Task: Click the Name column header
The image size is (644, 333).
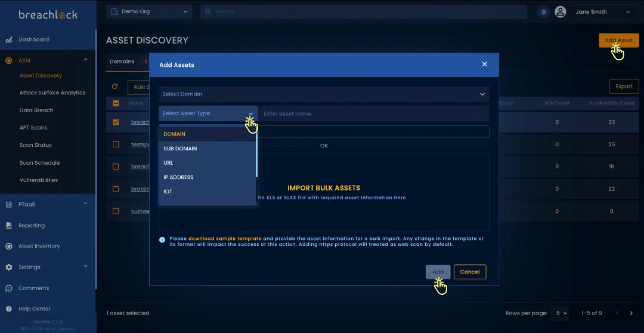Action: pos(136,103)
